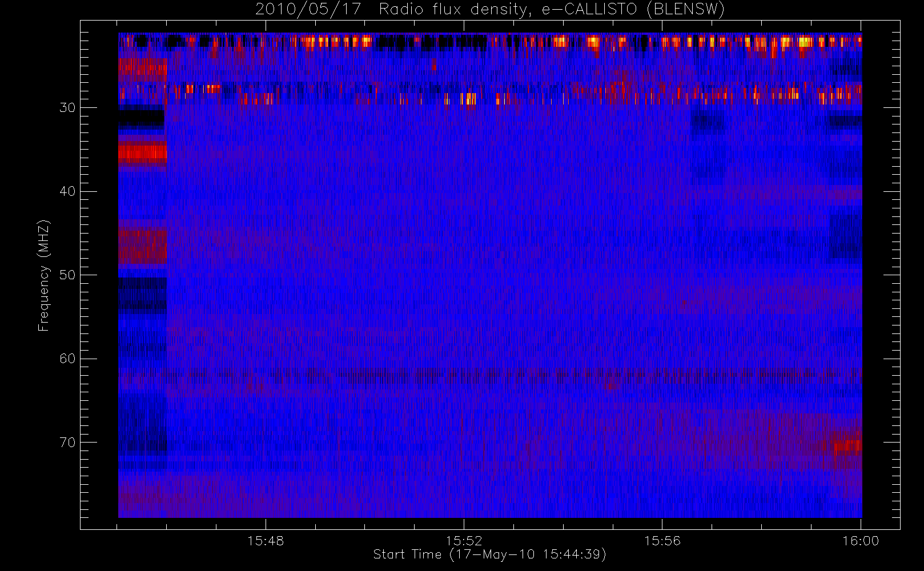The width and height of the screenshot is (924, 571).
Task: Click the 70 frequency tick label
Action: pos(67,443)
